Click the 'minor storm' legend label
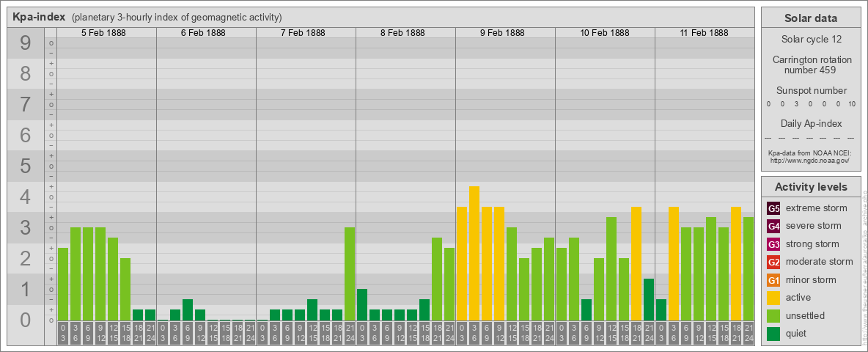This screenshot has height=352, width=868. point(811,279)
